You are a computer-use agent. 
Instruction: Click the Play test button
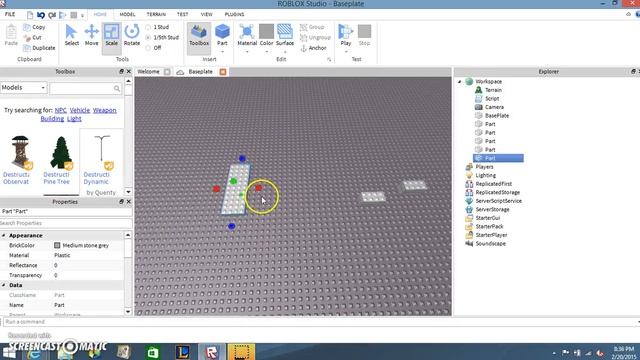point(346,35)
